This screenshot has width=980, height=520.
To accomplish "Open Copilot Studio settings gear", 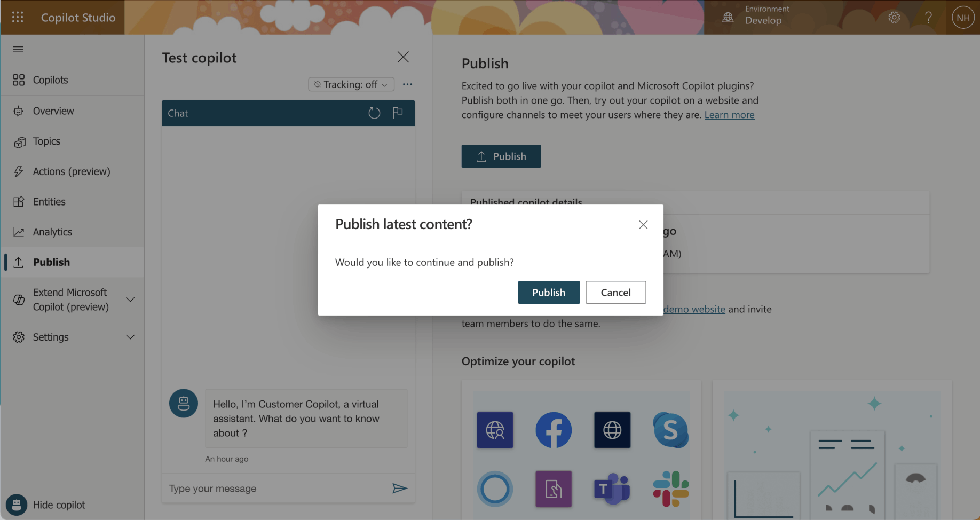I will tap(894, 17).
